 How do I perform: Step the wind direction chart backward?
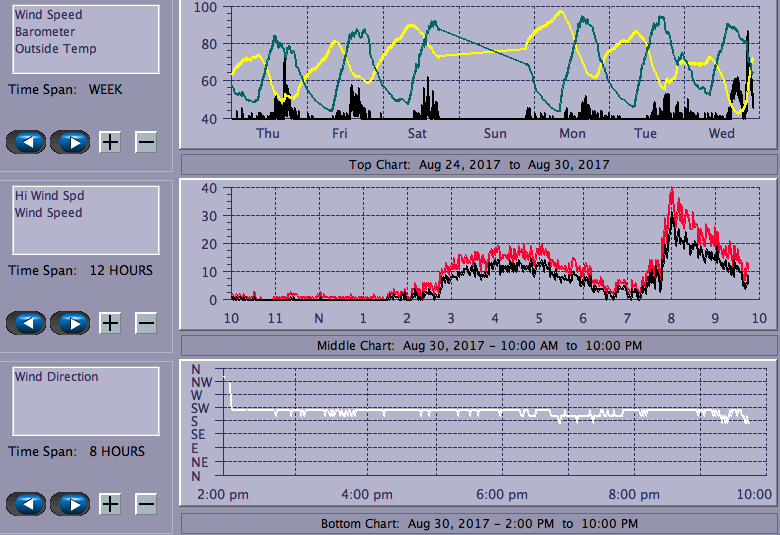point(26,504)
